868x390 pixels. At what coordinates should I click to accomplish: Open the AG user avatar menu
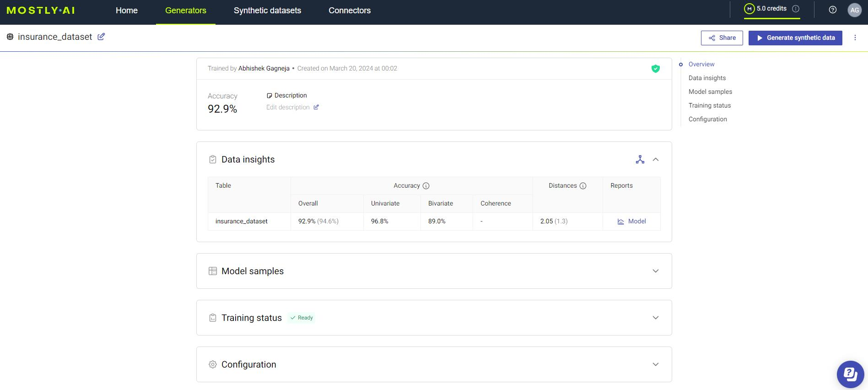854,10
